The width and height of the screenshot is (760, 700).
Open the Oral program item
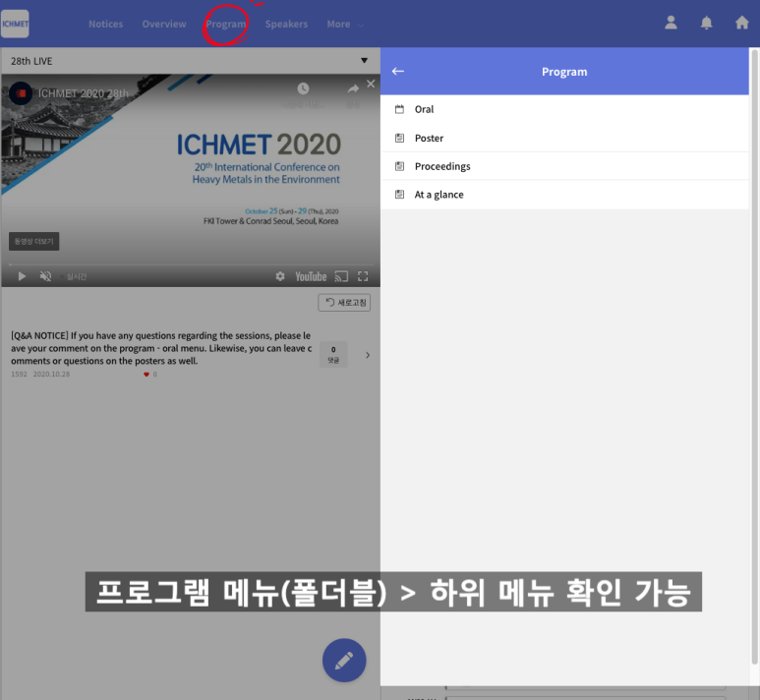(565, 109)
